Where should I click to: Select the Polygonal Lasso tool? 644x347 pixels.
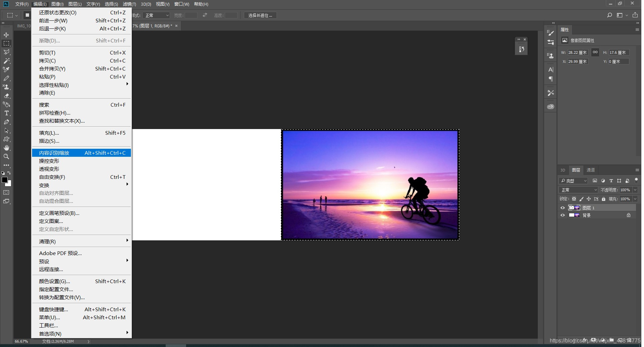pyautogui.click(x=6, y=52)
